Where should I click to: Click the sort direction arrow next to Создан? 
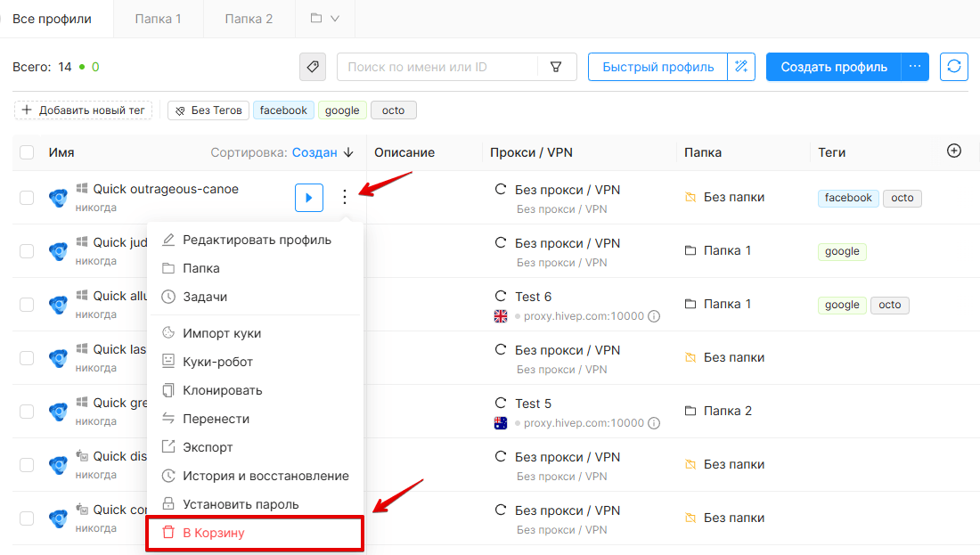348,152
